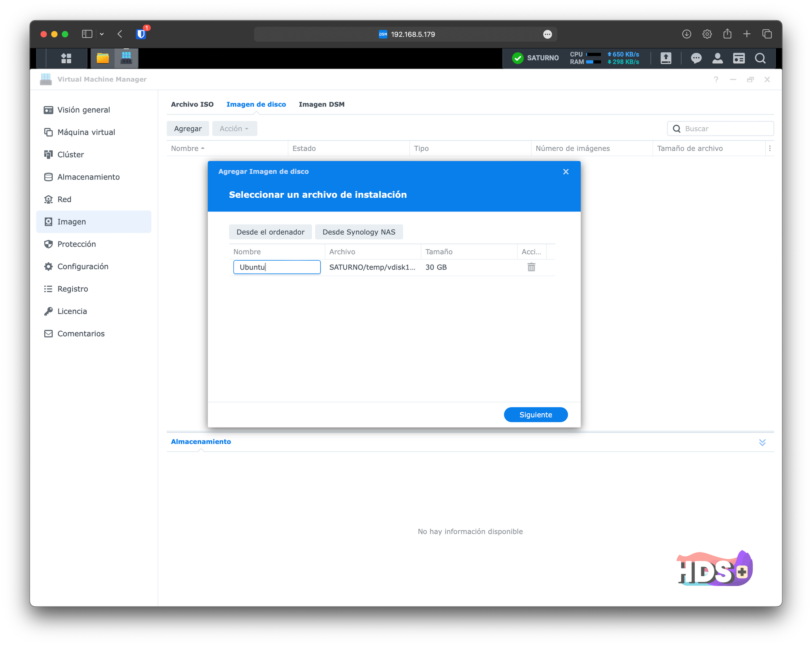812x646 pixels.
Task: Collapse the bottom details panel chevron
Action: click(762, 442)
